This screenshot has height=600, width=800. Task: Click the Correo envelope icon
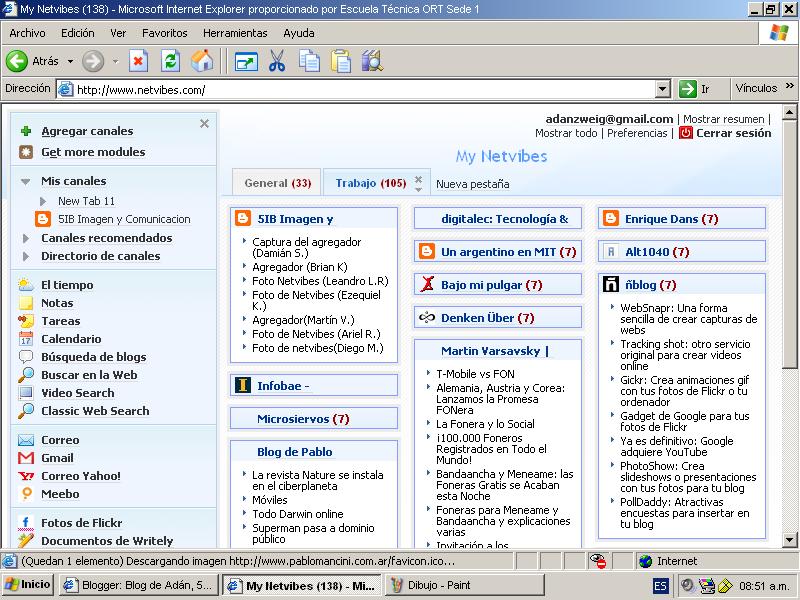coord(26,440)
